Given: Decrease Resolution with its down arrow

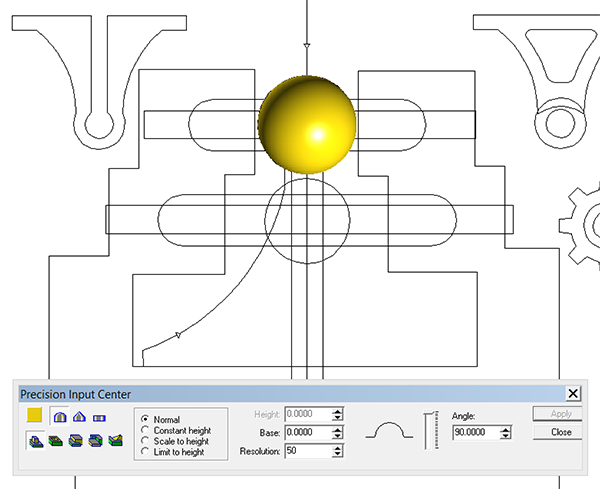Looking at the screenshot, I should (x=337, y=454).
